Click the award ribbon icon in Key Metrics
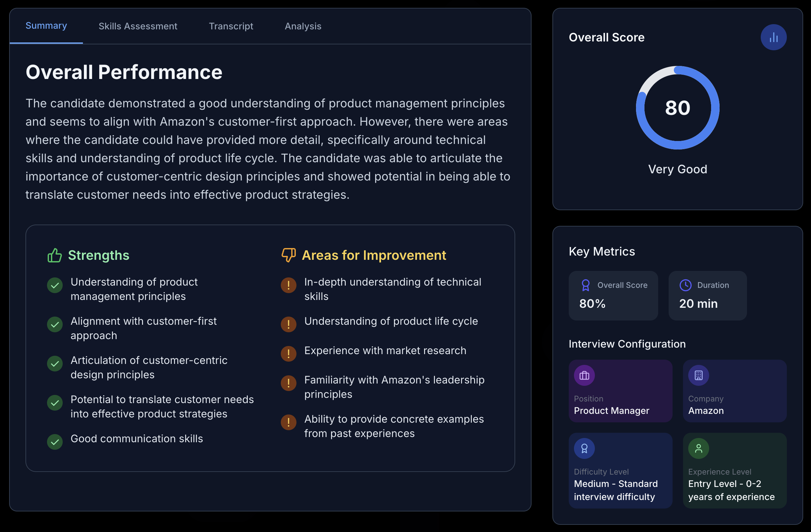The height and width of the screenshot is (532, 811). click(x=585, y=285)
